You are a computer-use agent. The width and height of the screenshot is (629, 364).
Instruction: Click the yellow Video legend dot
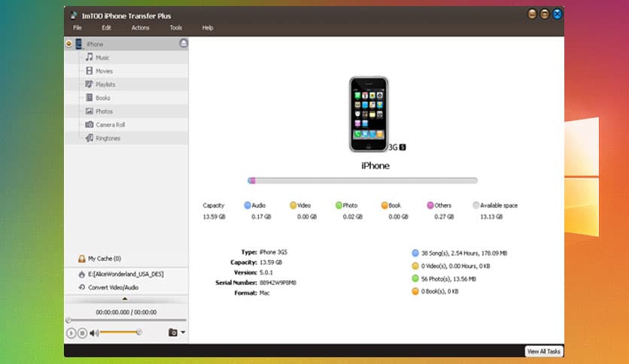click(x=293, y=205)
